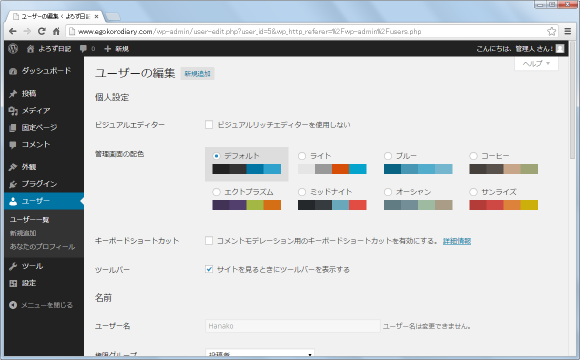Click the browser back arrow
580x360 pixels.
[x=13, y=31]
